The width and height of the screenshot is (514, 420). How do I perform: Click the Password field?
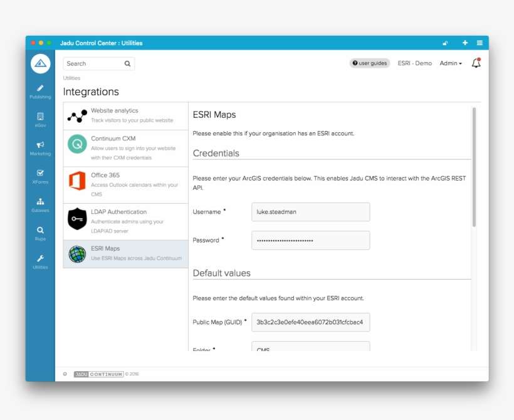click(311, 240)
